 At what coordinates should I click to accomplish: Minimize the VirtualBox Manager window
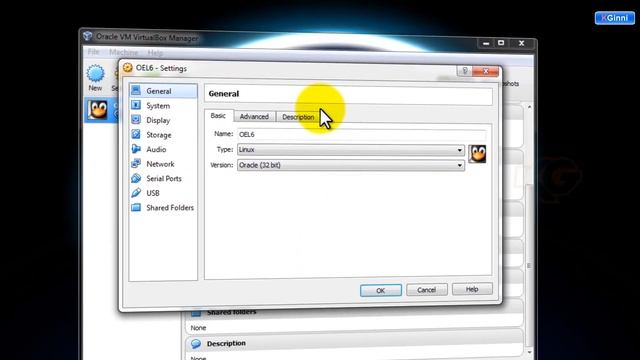486,43
